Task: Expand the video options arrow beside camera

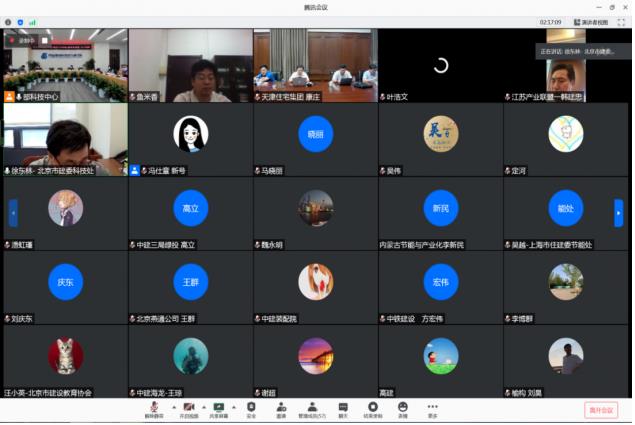Action: (x=204, y=407)
